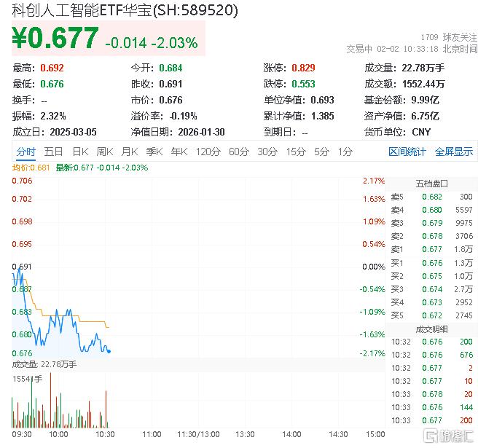This screenshot has height=448, width=478.
Task: Click the 均价:0.681 indicator
Action: (31, 168)
